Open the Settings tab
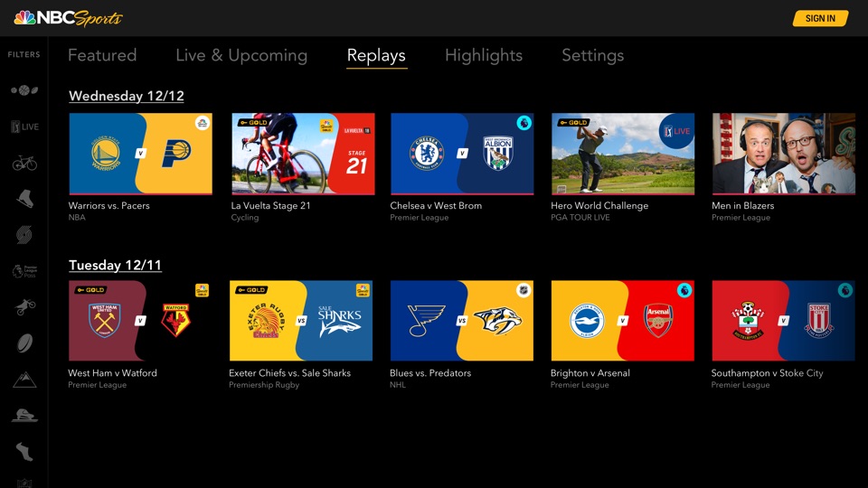Viewport: 868px width, 488px height. coord(592,55)
